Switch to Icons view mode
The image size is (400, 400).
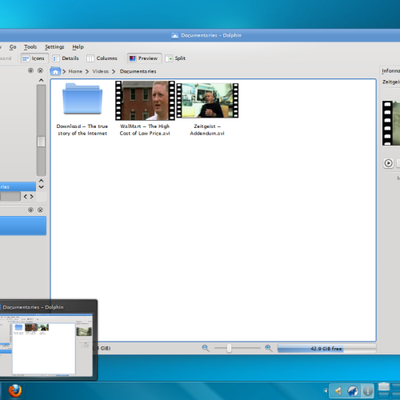(x=34, y=58)
